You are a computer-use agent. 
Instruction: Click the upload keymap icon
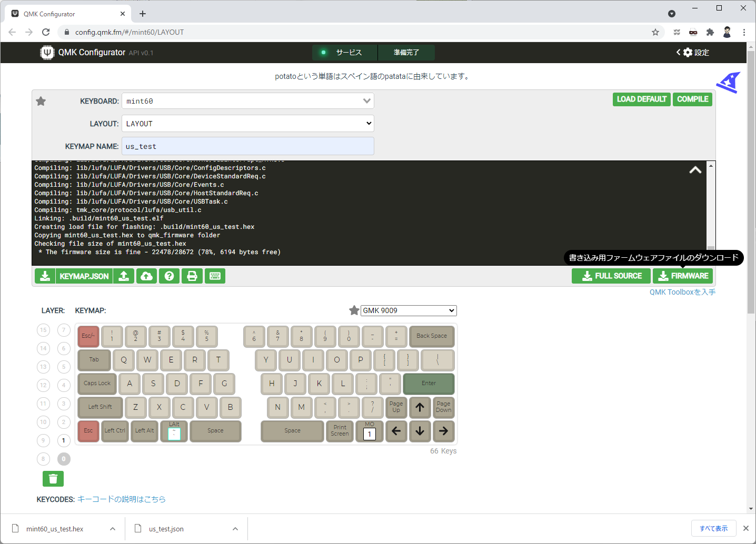tap(124, 276)
